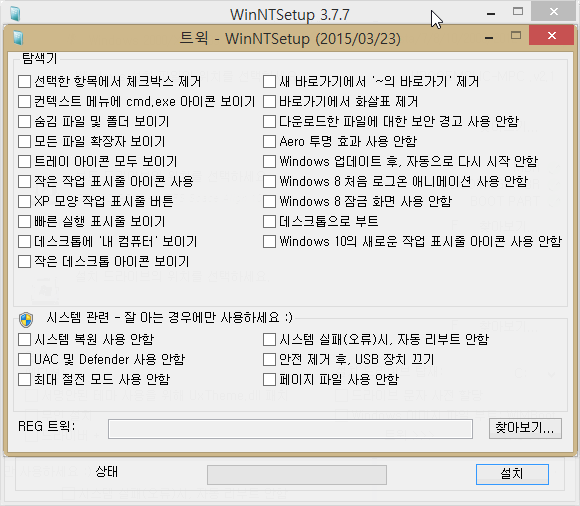Toggle '데스크톱으로 부트' checkbox
Image resolution: width=580 pixels, height=506 pixels.
(x=269, y=221)
